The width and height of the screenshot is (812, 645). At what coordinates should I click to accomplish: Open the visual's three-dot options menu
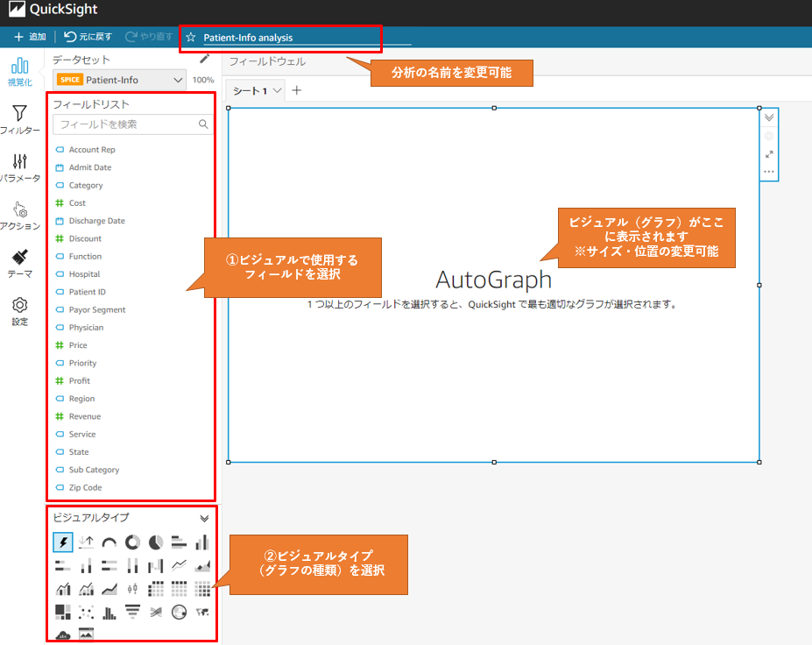(x=769, y=172)
